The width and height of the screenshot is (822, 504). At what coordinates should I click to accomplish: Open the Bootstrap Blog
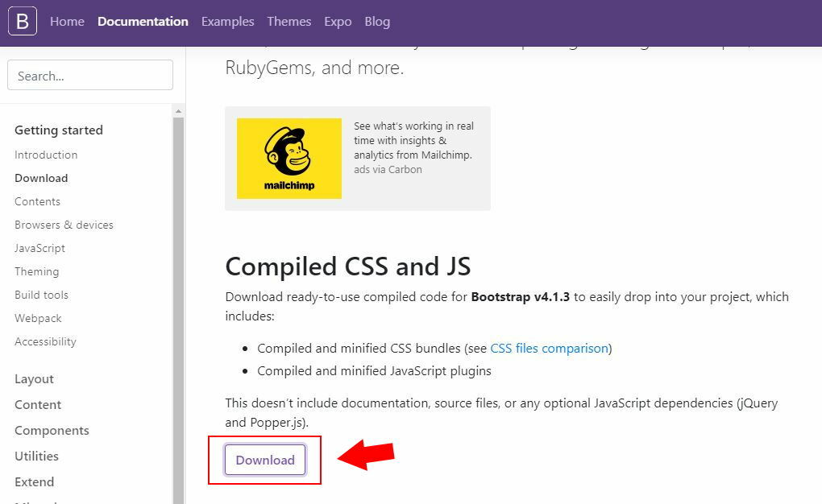[376, 22]
